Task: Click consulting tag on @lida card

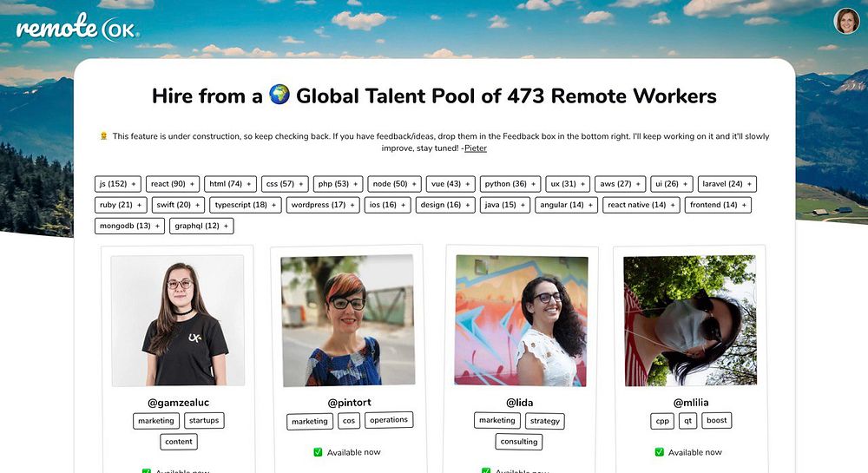Action: (x=519, y=442)
